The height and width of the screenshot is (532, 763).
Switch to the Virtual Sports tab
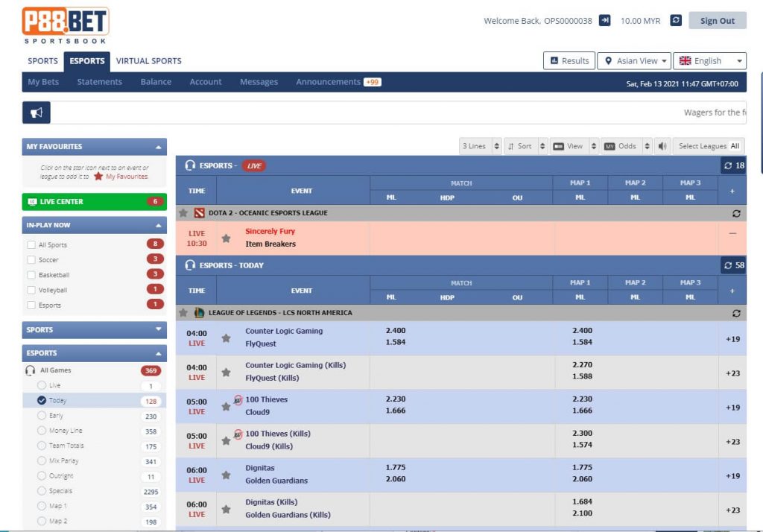pos(148,61)
